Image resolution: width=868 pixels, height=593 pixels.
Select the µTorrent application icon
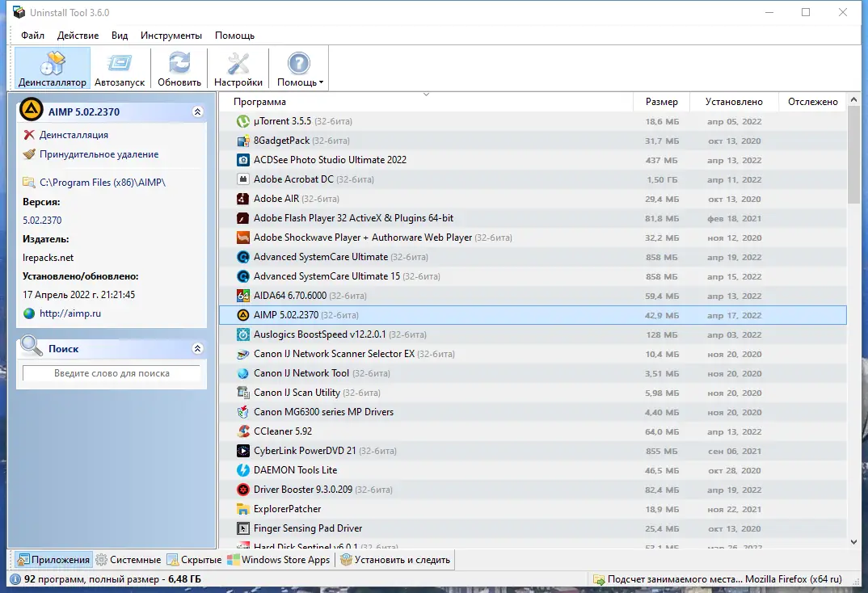(242, 121)
